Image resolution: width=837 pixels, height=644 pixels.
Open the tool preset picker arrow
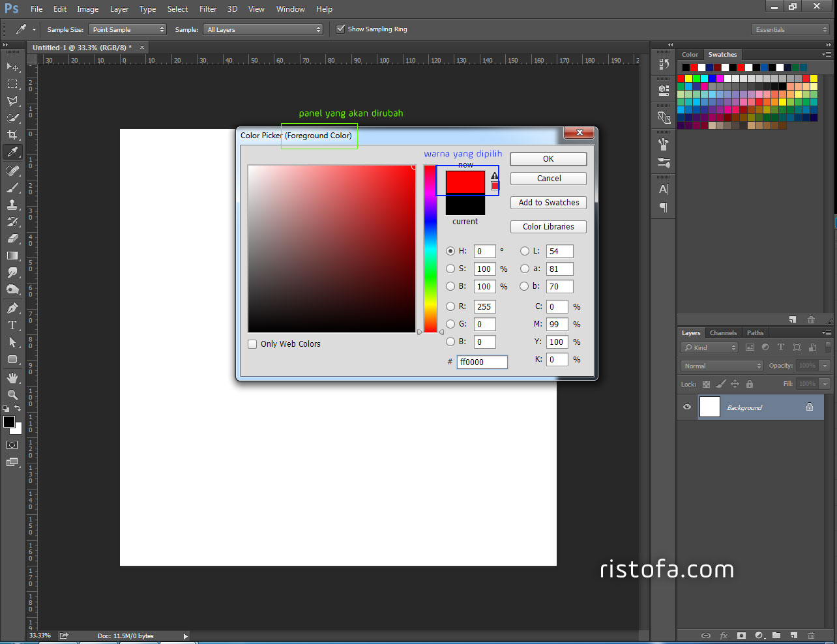pos(34,29)
